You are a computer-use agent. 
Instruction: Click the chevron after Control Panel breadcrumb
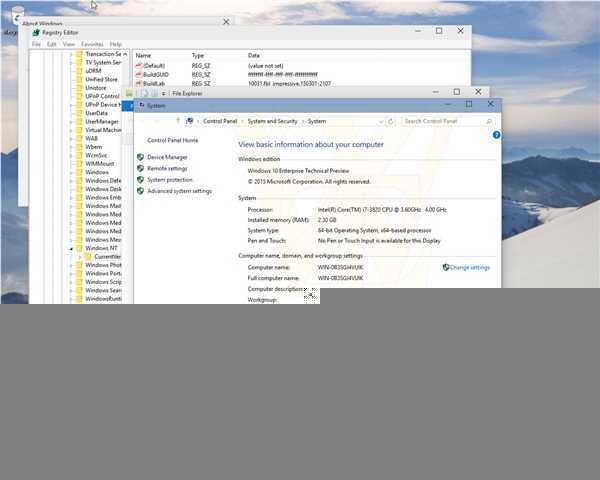242,121
